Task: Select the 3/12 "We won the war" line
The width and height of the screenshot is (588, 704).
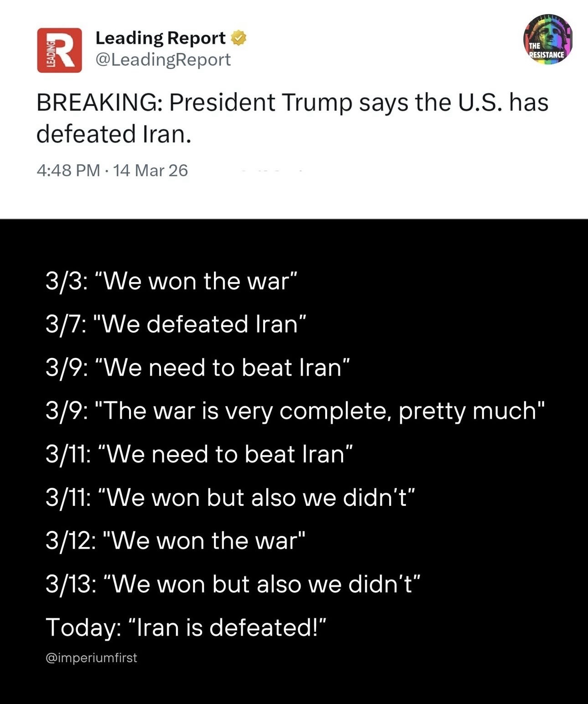Action: 175,541
